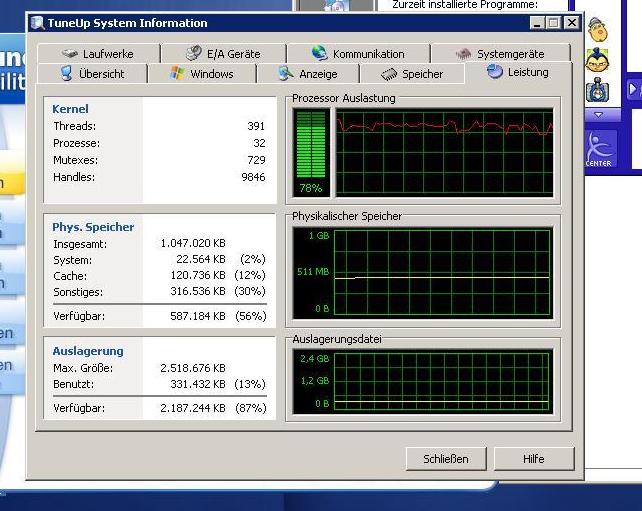
Task: Click the Verfügbar value 2.187.244 KB
Action: pyautogui.click(x=193, y=408)
